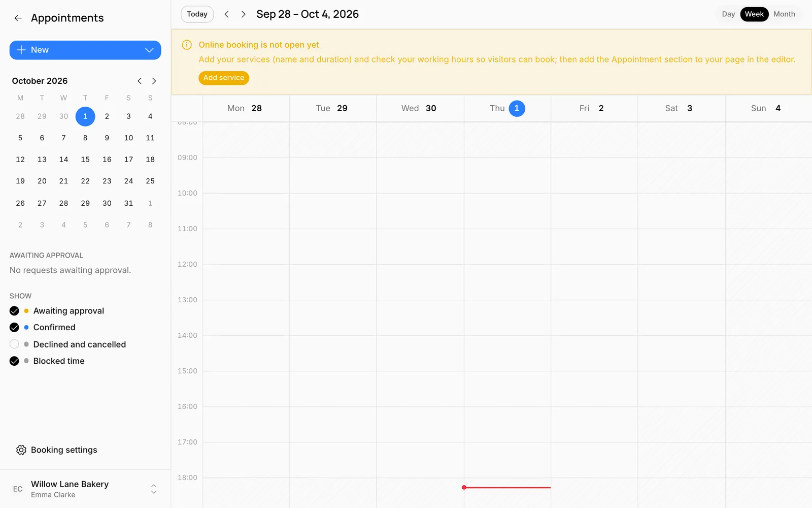Show next week in the toolbar
Image resolution: width=812 pixels, height=508 pixels.
point(244,14)
